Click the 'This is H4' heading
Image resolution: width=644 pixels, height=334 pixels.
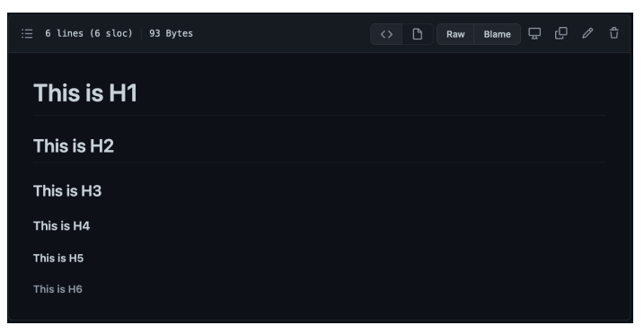[62, 225]
